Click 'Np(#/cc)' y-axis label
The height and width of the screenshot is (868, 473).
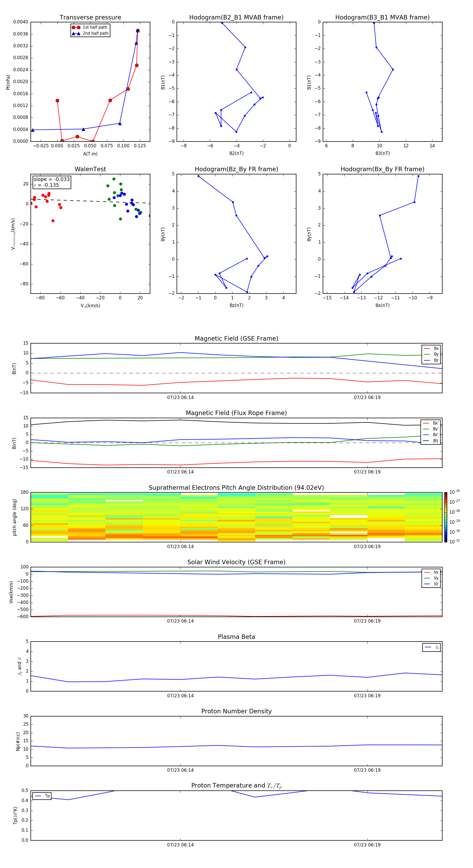(18, 741)
